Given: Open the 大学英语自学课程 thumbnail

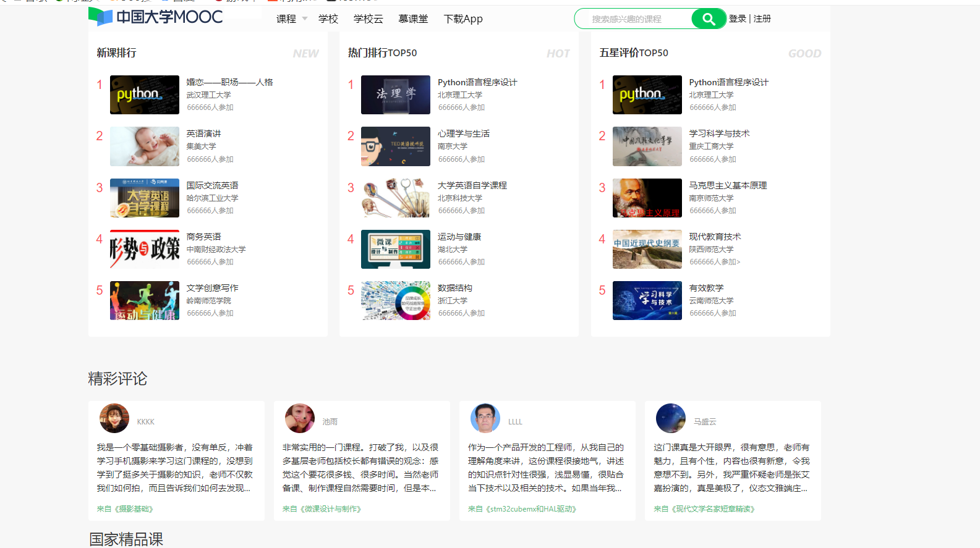Looking at the screenshot, I should 396,198.
